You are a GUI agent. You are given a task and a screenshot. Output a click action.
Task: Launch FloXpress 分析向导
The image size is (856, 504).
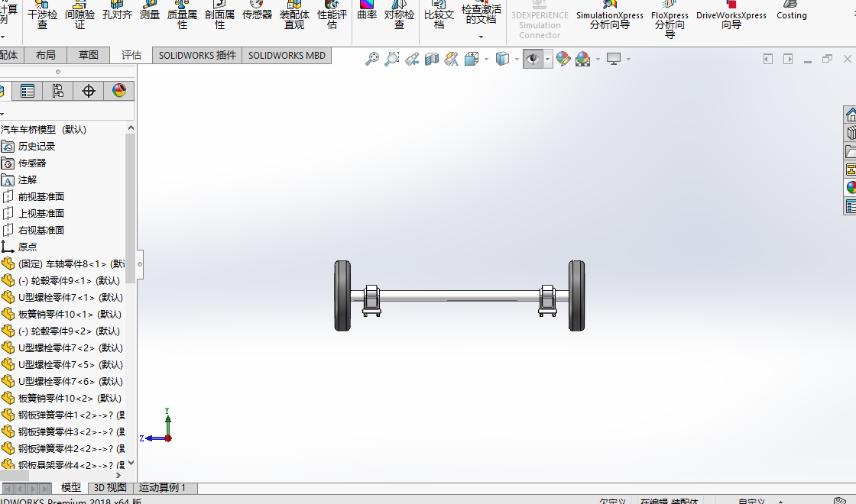click(x=670, y=20)
